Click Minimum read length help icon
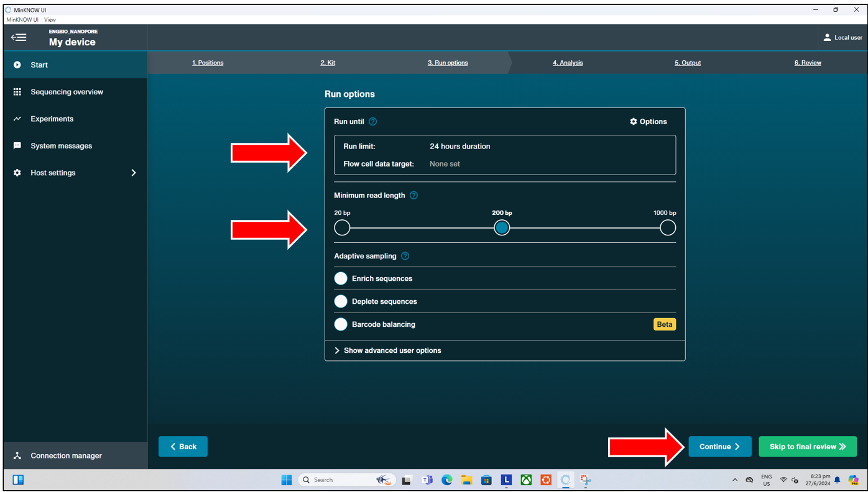This screenshot has height=492, width=868. (x=413, y=195)
